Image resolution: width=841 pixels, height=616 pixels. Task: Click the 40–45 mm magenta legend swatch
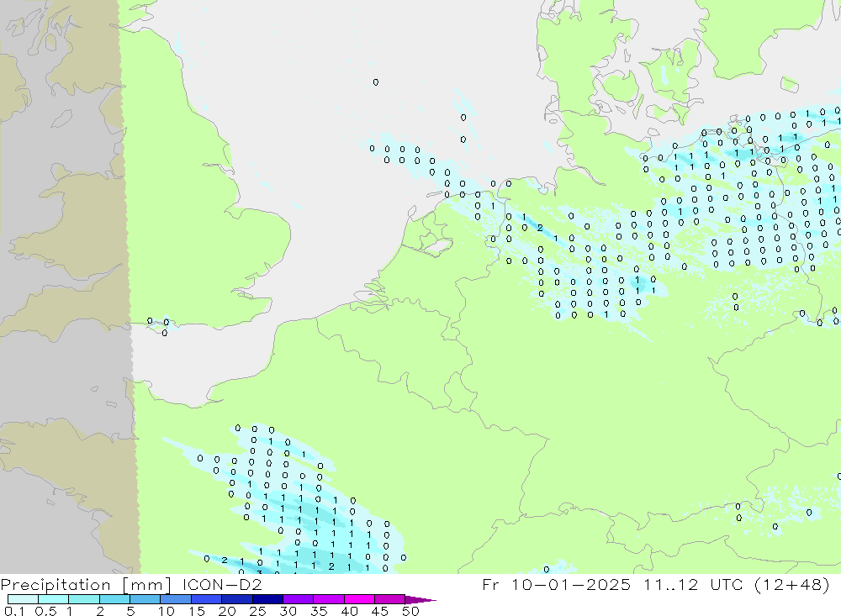point(359,599)
